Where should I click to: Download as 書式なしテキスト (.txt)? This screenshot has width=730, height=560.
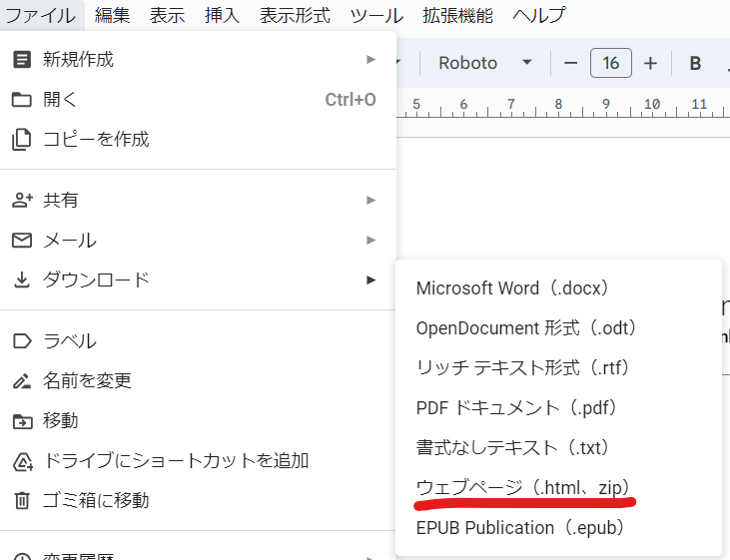(558, 448)
